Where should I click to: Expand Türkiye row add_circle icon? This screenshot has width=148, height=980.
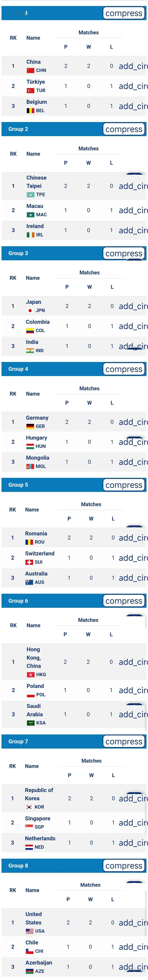pyautogui.click(x=133, y=86)
